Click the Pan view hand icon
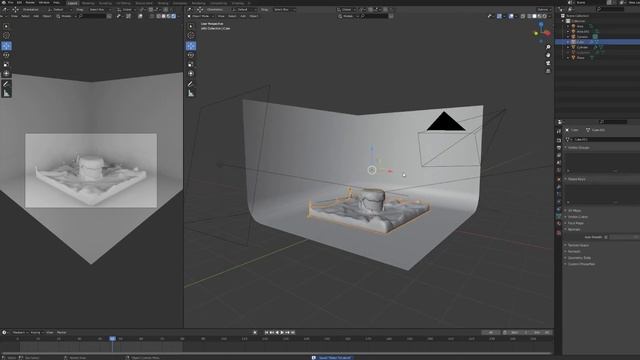Viewport: 640px width, 360px height. tap(548, 55)
